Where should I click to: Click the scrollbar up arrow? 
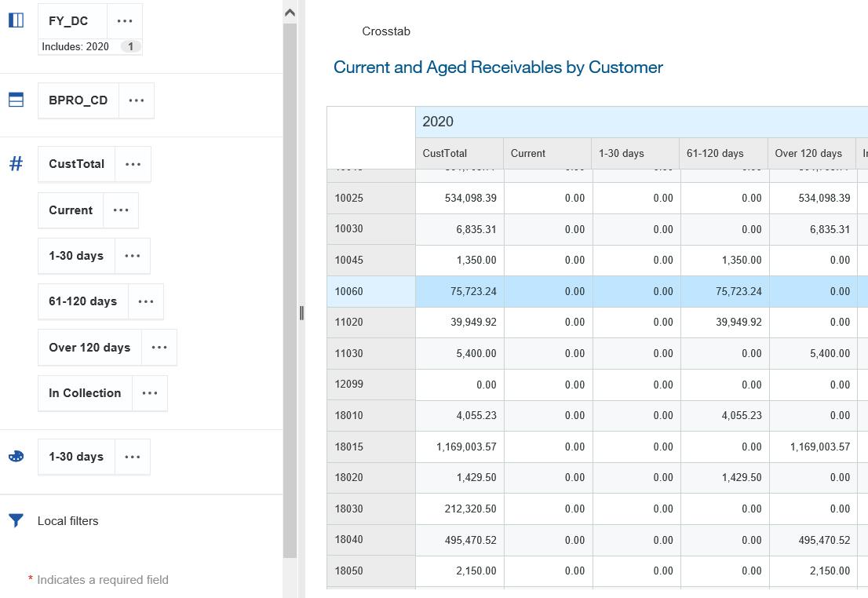290,12
